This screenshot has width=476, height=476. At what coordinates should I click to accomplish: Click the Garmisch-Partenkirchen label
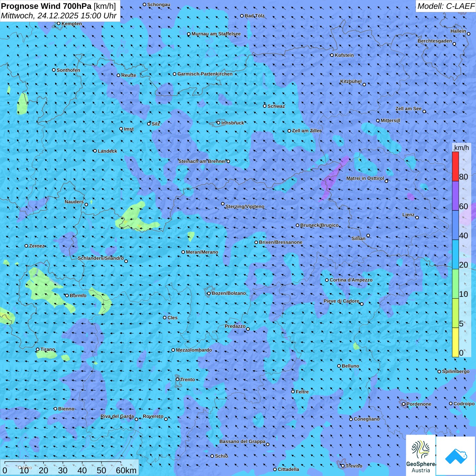pos(205,74)
